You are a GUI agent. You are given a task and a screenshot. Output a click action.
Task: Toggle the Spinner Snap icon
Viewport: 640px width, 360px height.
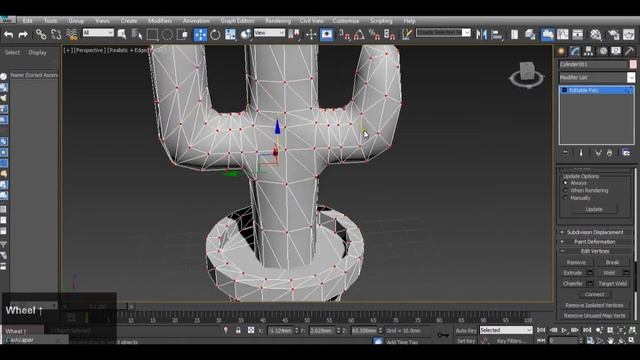389,35
